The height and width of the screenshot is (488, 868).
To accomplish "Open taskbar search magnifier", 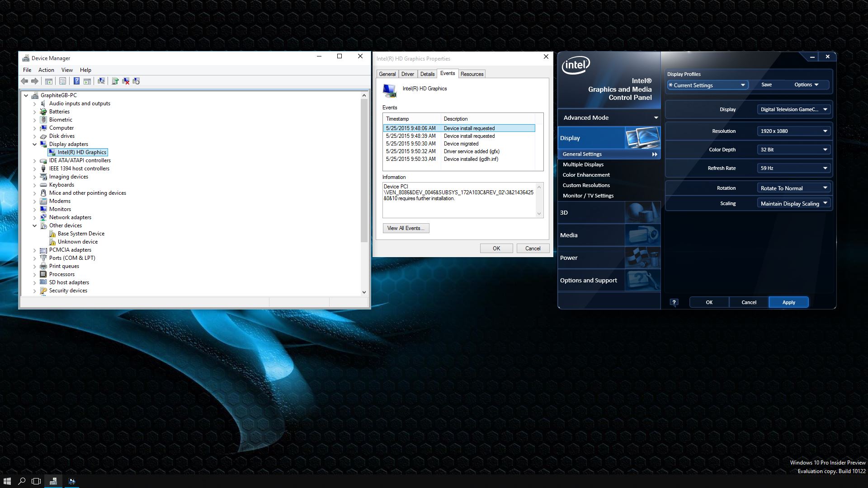I will [x=22, y=481].
